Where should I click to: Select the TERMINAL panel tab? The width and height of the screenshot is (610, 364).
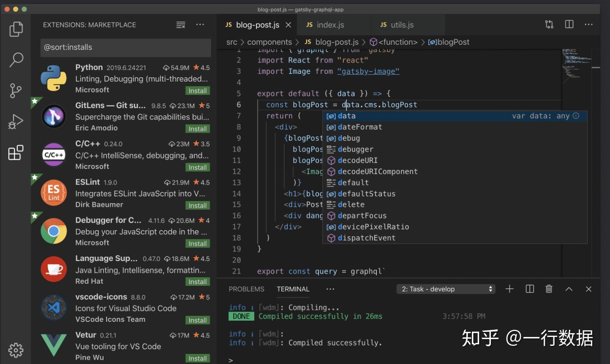click(x=293, y=289)
